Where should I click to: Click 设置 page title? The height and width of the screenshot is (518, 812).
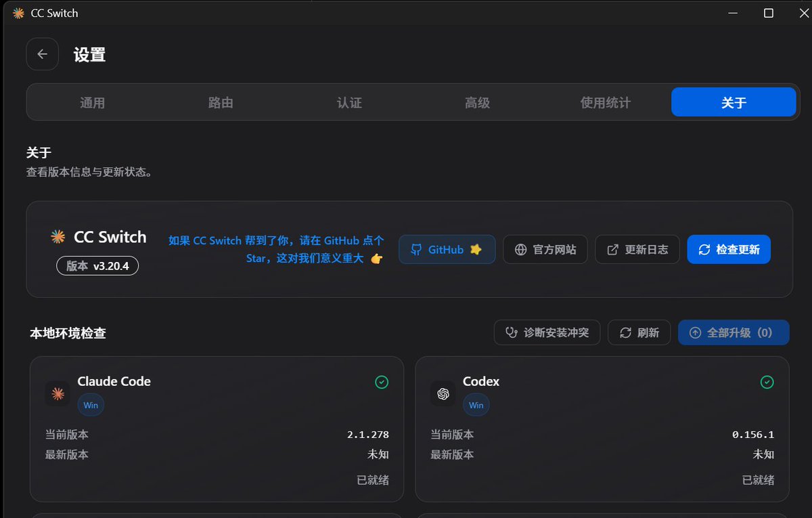[90, 55]
